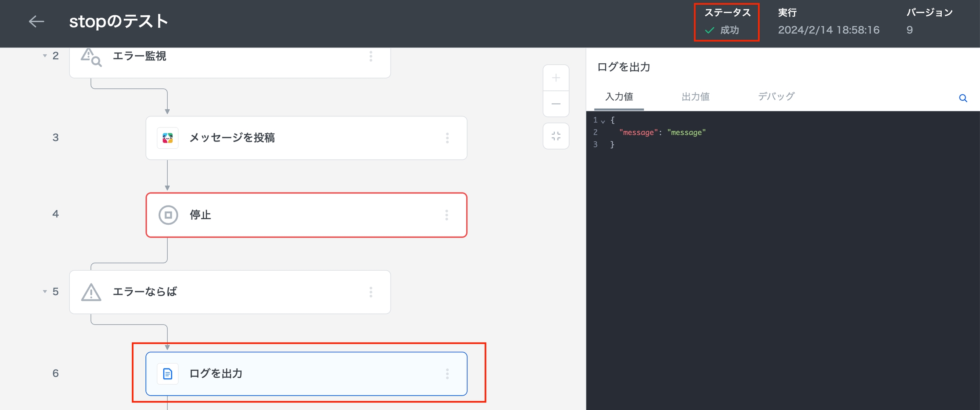Click the stop icon on 停止 step
980x410 pixels.
(168, 215)
